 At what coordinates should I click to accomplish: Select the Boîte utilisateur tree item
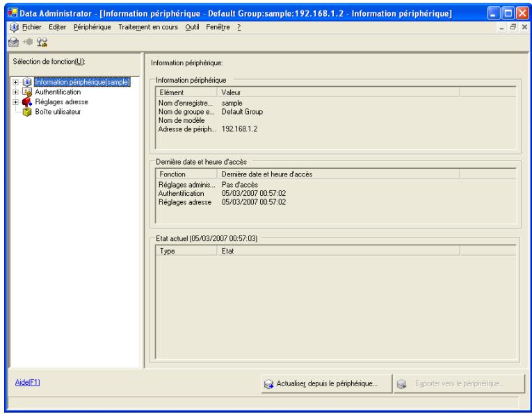tap(58, 112)
